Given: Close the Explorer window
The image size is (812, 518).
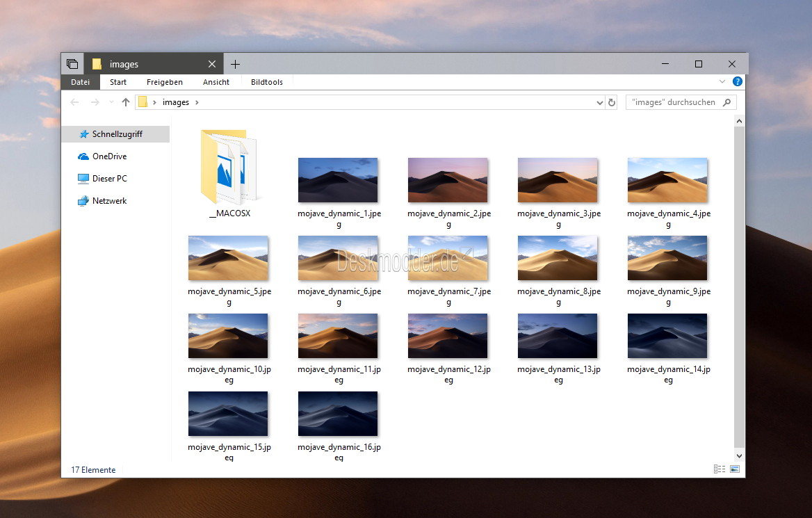Looking at the screenshot, I should [x=732, y=64].
